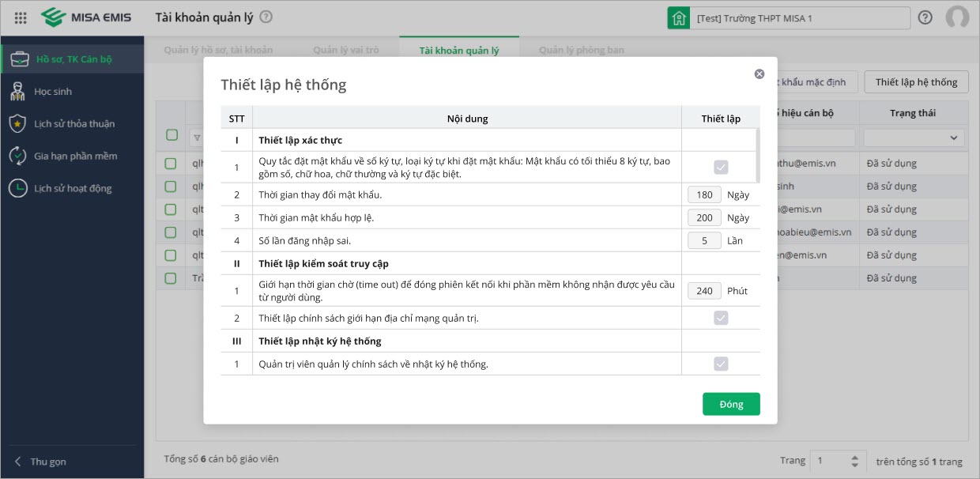
Task: Toggle the password rule checkbox
Action: click(721, 167)
